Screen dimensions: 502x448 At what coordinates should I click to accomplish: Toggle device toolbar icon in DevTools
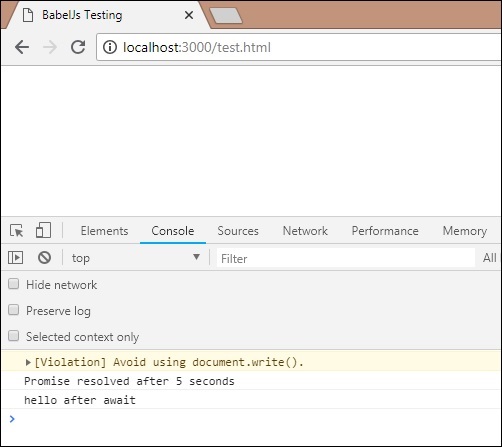[x=43, y=230]
